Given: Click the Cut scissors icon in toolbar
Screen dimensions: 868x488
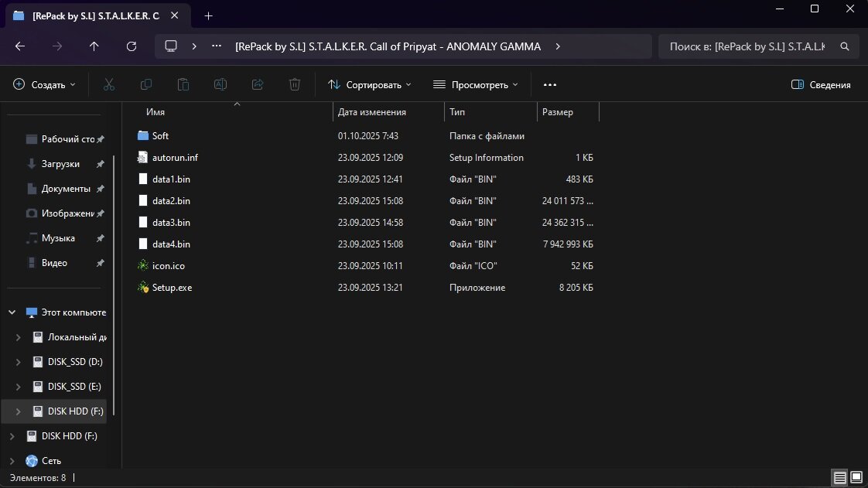Looking at the screenshot, I should (x=109, y=84).
